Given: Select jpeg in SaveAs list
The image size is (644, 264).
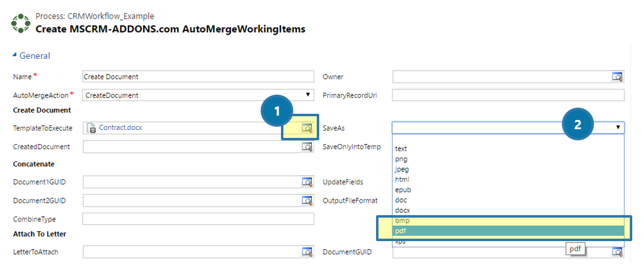Looking at the screenshot, I should click(508, 169).
